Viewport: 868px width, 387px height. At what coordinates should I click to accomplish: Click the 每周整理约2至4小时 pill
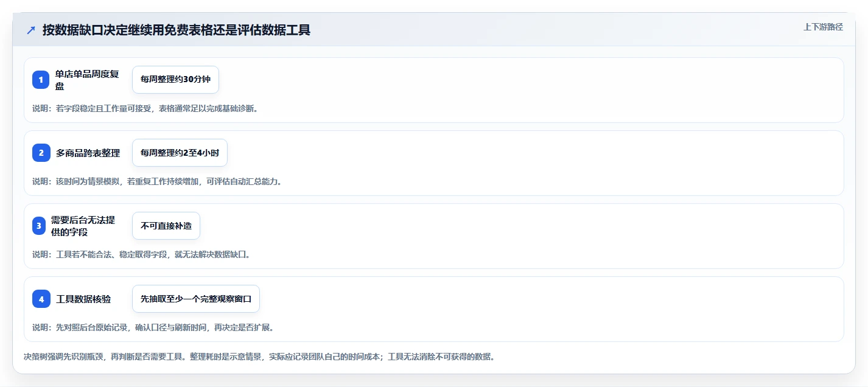pyautogui.click(x=180, y=153)
